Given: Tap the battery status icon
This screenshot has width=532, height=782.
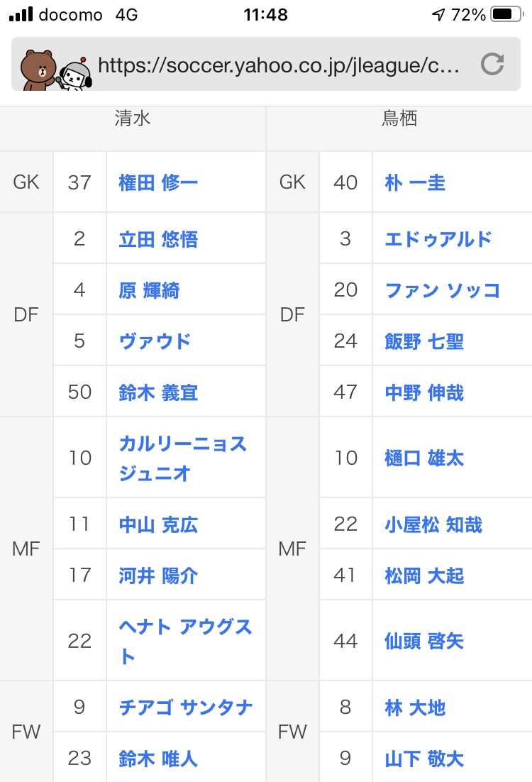Looking at the screenshot, I should tap(506, 14).
